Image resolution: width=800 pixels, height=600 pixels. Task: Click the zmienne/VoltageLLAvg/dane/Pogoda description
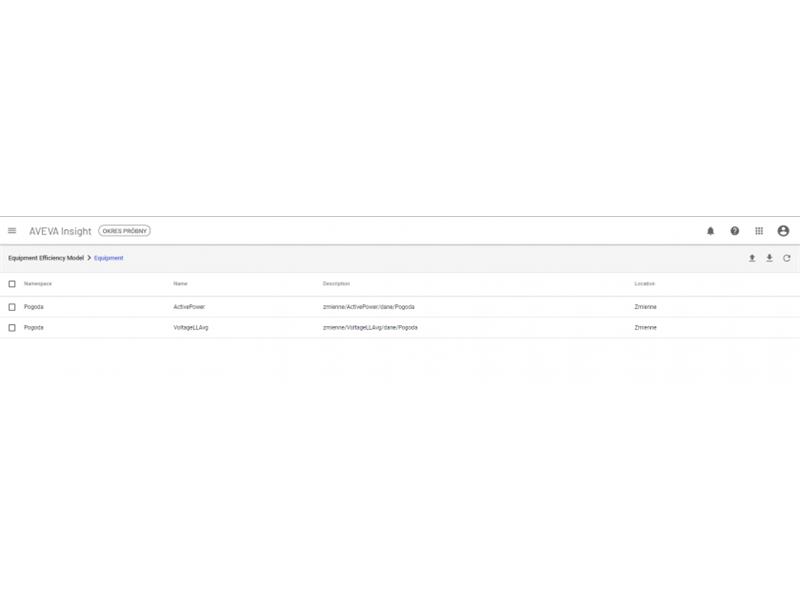370,328
